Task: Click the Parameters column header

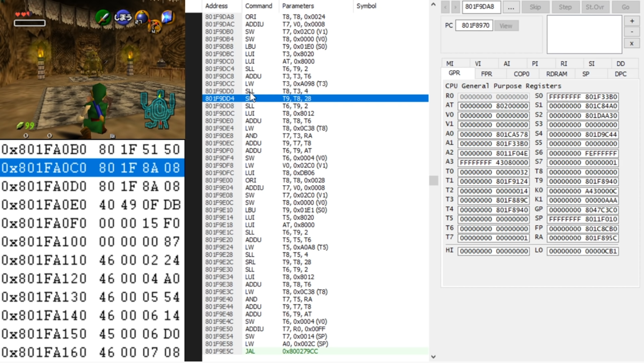Action: 316,6
